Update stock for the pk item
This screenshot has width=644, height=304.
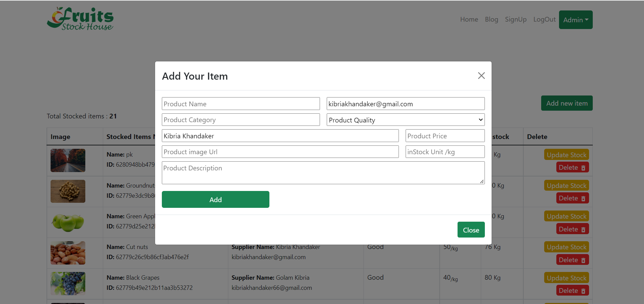[x=566, y=155]
